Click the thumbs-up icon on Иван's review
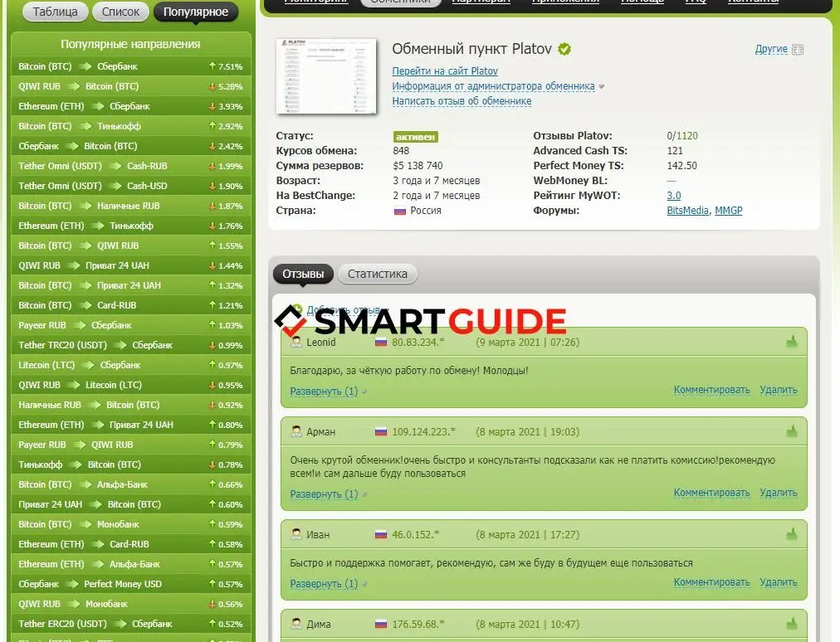Viewport: 840px width, 642px height. coord(792,533)
